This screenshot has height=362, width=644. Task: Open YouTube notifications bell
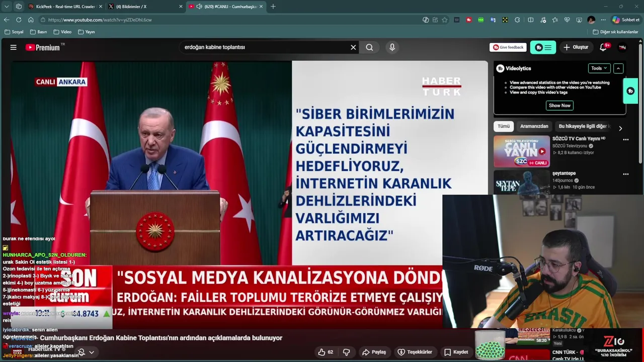(x=603, y=47)
